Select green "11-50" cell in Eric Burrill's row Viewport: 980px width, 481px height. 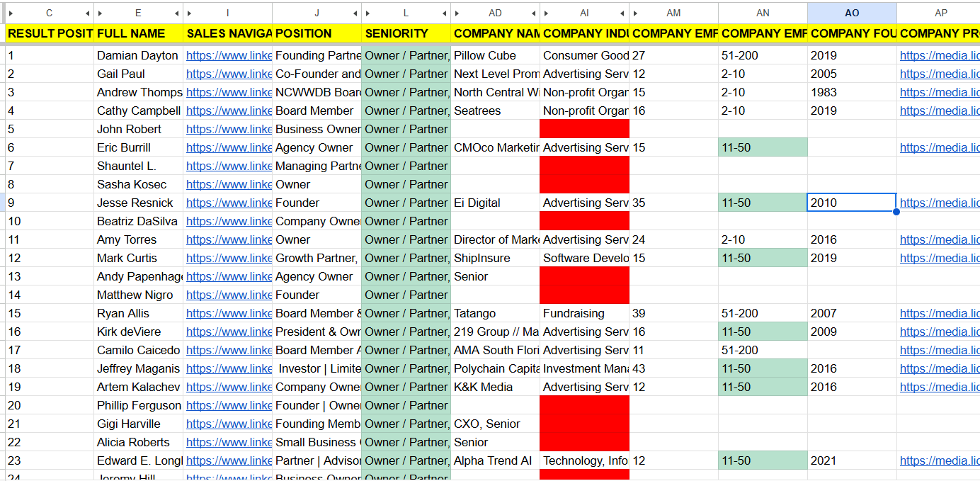[763, 147]
